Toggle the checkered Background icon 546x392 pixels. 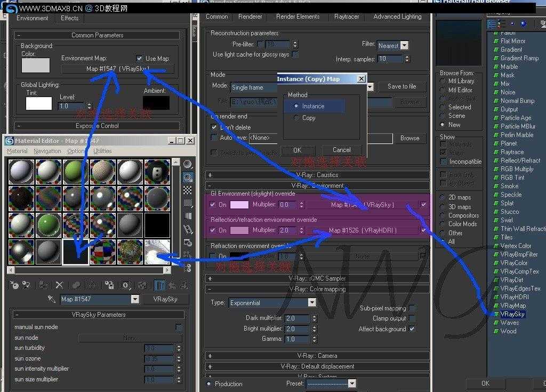[188, 190]
